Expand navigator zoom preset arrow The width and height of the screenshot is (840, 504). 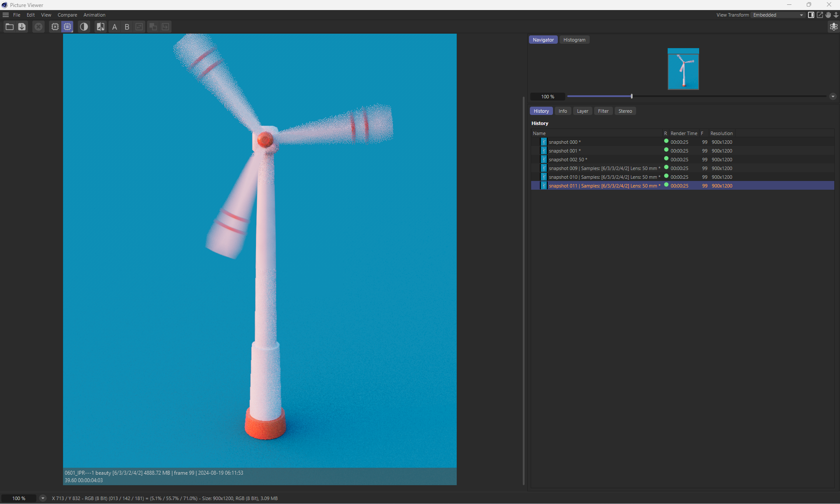(833, 97)
